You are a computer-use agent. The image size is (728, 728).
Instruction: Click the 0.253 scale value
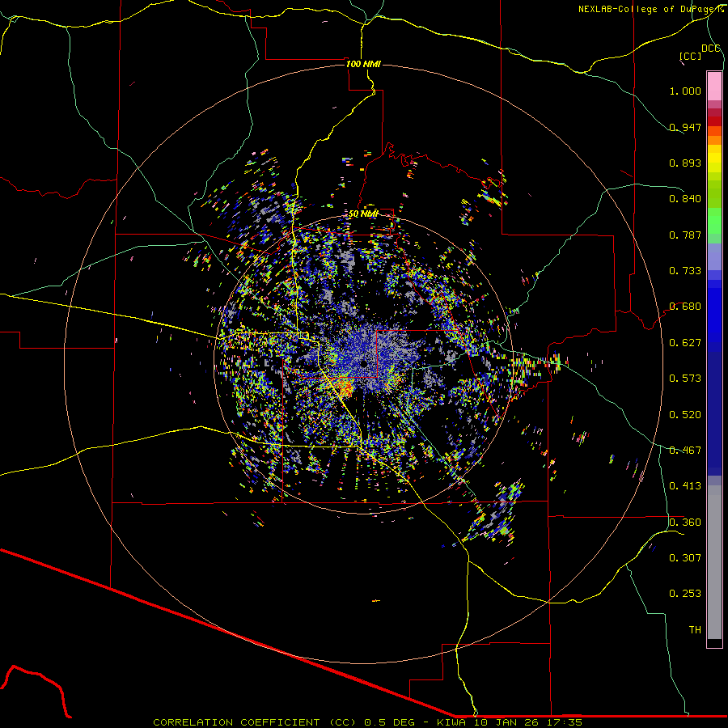685,594
